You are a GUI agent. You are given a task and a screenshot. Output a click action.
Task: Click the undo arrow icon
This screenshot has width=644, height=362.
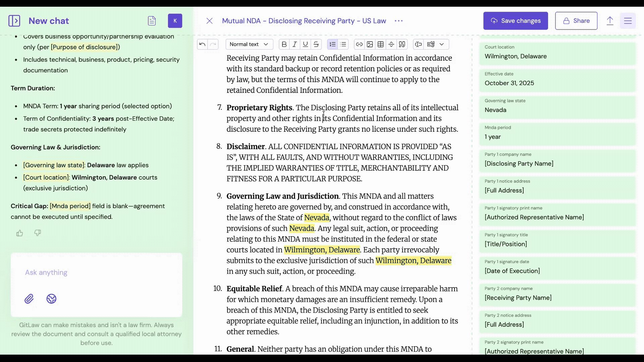(202, 44)
